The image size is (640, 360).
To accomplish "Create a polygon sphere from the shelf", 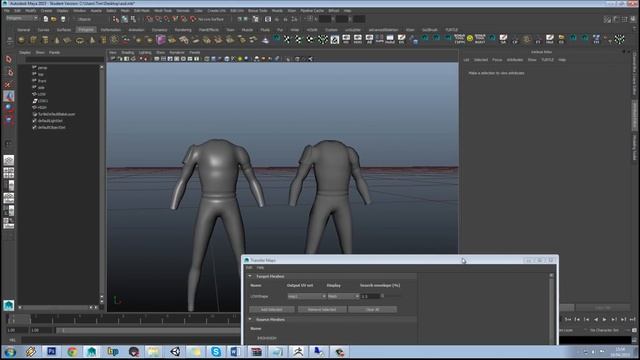I will pos(22,40).
